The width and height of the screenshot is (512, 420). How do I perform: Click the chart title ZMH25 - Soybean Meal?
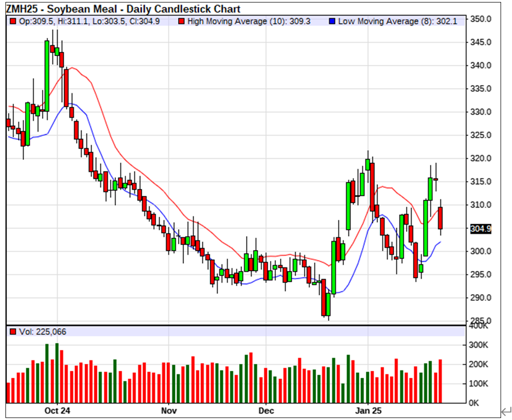pyautogui.click(x=123, y=9)
